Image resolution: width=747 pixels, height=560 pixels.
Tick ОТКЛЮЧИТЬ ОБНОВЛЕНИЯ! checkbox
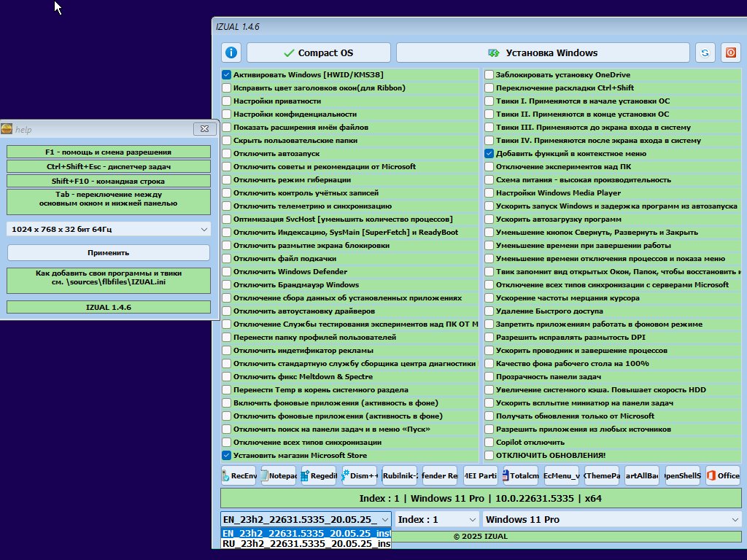coord(489,455)
